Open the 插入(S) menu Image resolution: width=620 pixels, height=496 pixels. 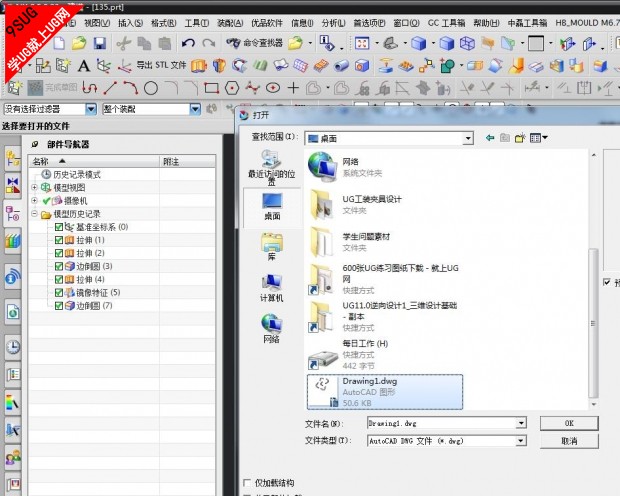click(x=130, y=23)
